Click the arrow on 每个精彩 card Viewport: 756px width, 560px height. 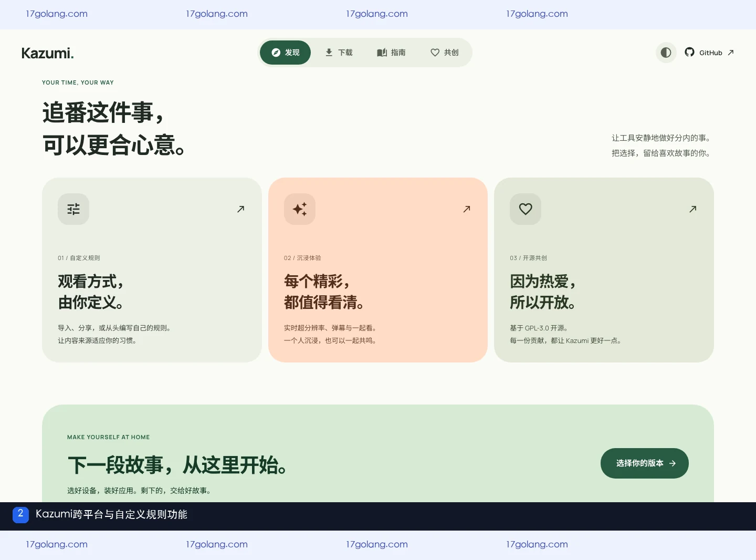pyautogui.click(x=467, y=209)
